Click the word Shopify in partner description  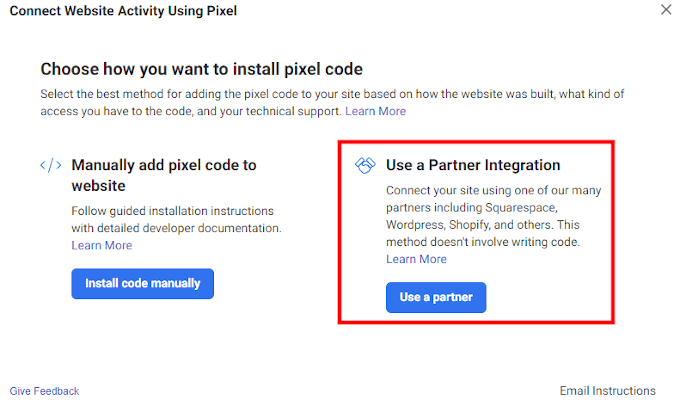point(487,225)
